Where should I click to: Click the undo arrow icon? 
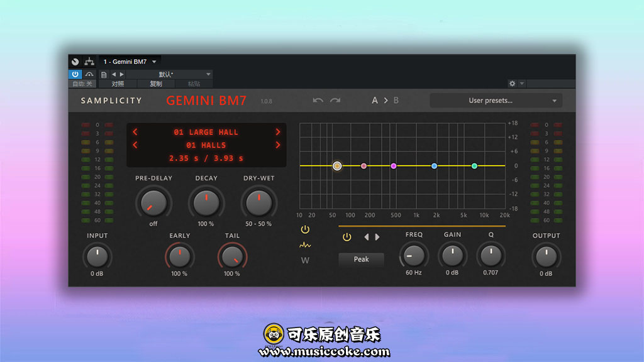[x=318, y=101]
